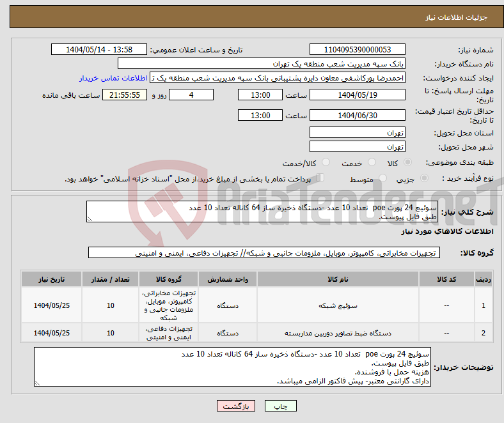Screen dimensions: 504x423
Task: Click the گروه کالا table column header
Action: (169, 279)
